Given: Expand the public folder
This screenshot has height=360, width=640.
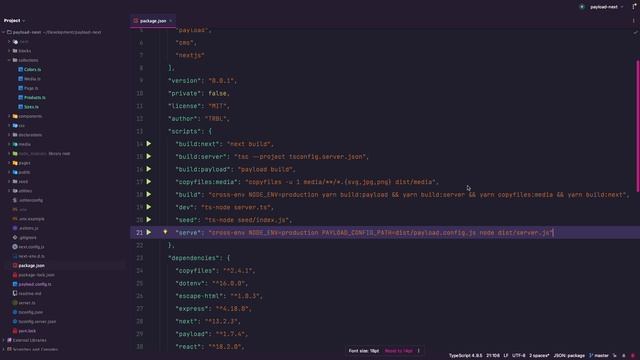Looking at the screenshot, I should pos(9,172).
